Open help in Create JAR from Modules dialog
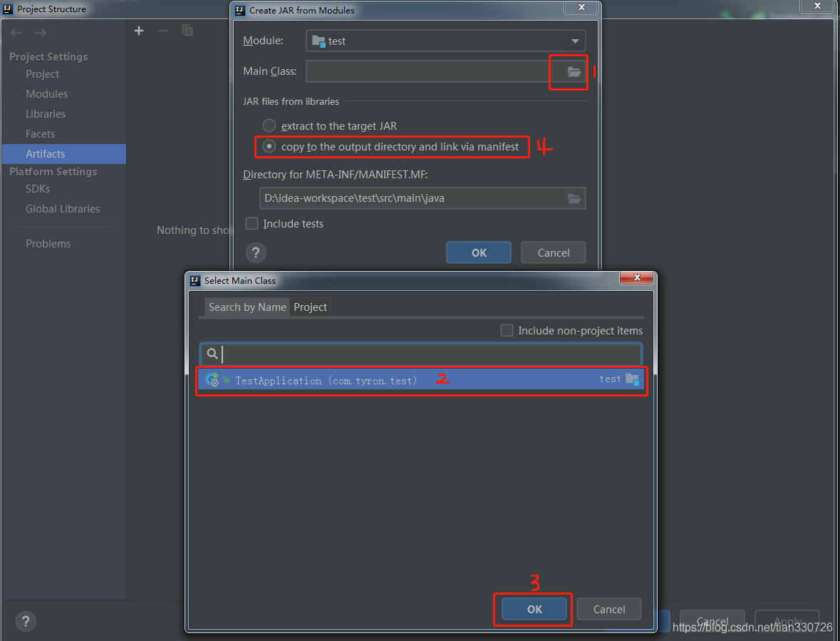 pyautogui.click(x=256, y=252)
